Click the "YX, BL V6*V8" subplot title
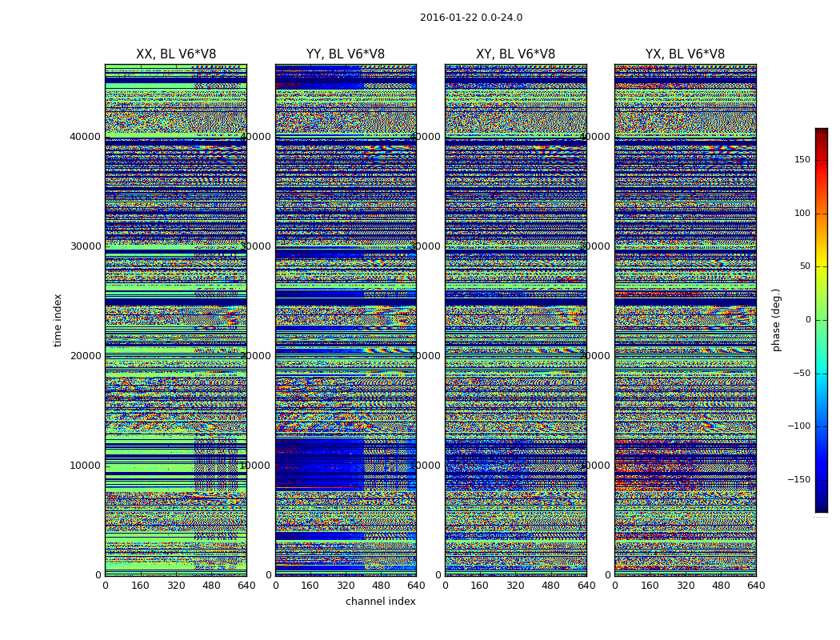The width and height of the screenshot is (840, 640). pos(685,54)
